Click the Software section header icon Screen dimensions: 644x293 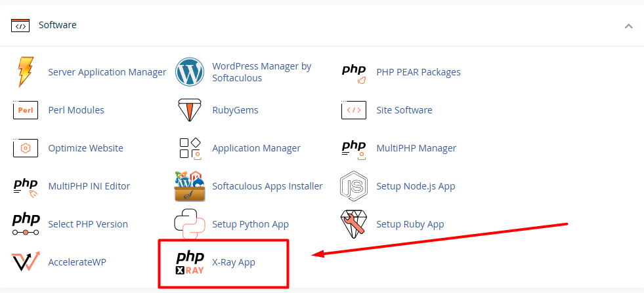20,26
